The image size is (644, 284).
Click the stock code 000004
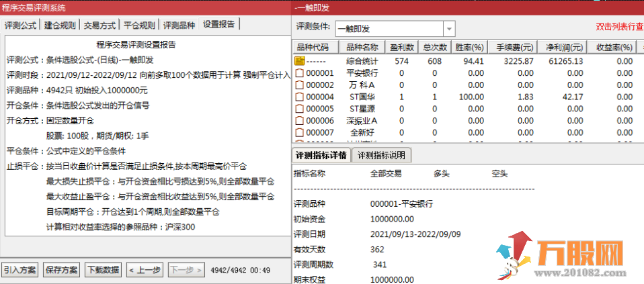(320, 97)
